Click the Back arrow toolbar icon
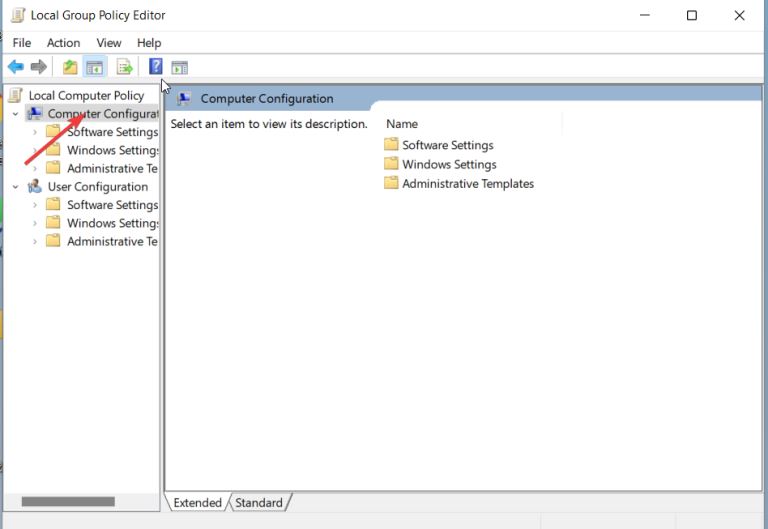This screenshot has height=529, width=768. (x=16, y=67)
